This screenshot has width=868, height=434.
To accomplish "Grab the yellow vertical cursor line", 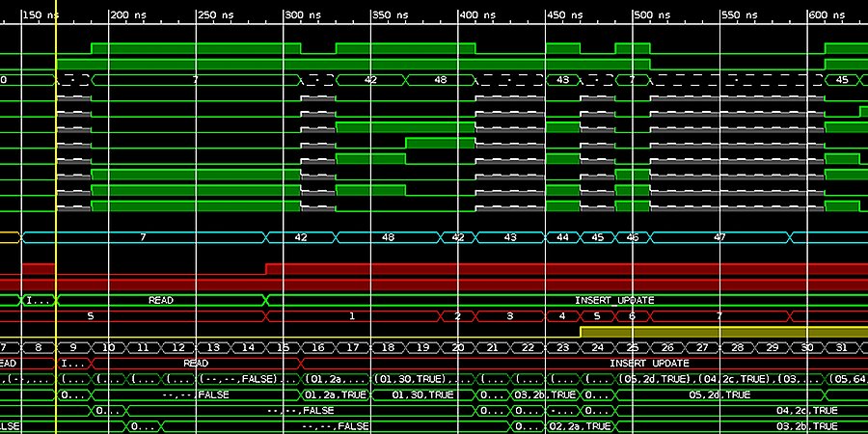I will (57, 193).
